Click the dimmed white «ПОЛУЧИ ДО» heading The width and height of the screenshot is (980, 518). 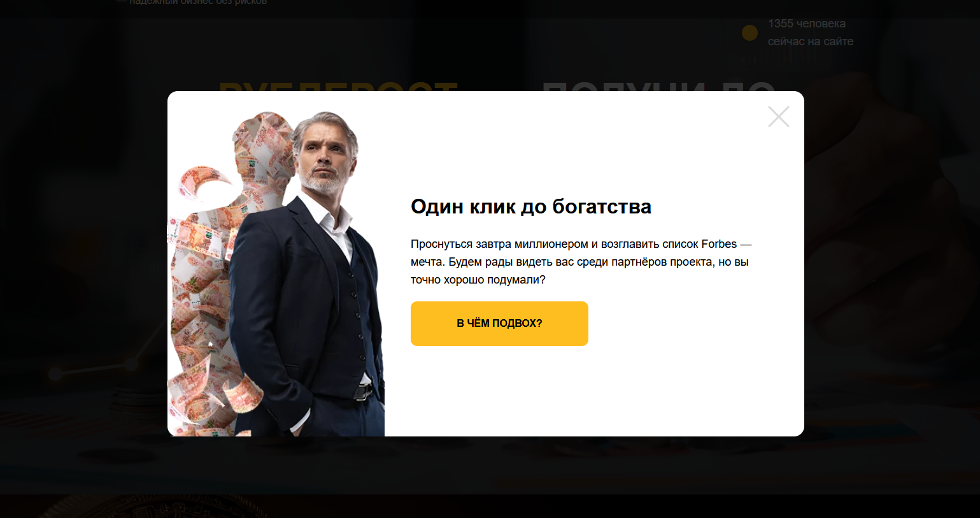click(x=659, y=87)
